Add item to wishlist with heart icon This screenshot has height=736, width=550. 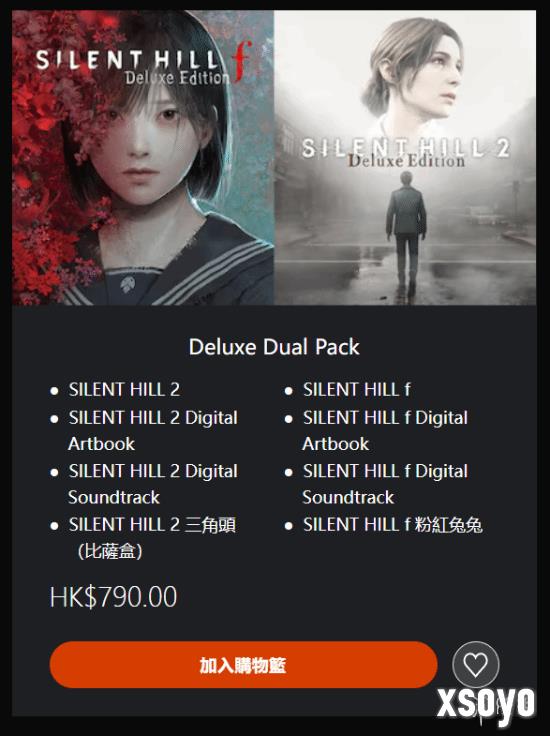tap(475, 664)
